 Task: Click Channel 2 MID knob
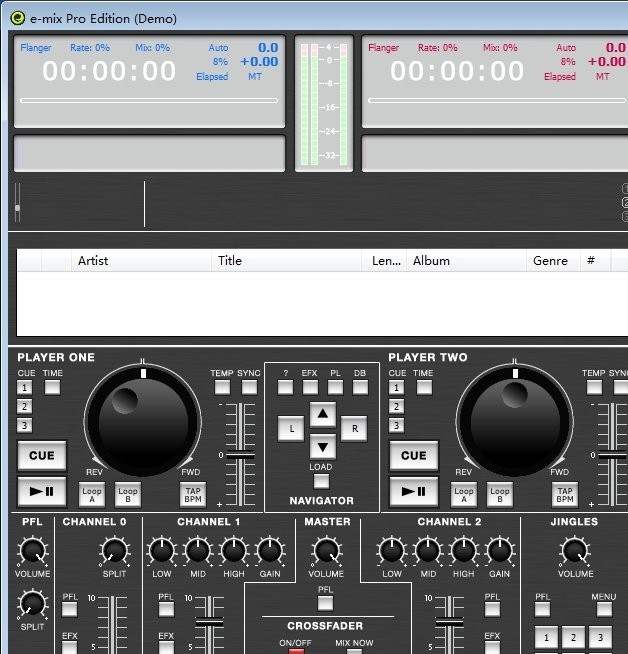tap(428, 551)
